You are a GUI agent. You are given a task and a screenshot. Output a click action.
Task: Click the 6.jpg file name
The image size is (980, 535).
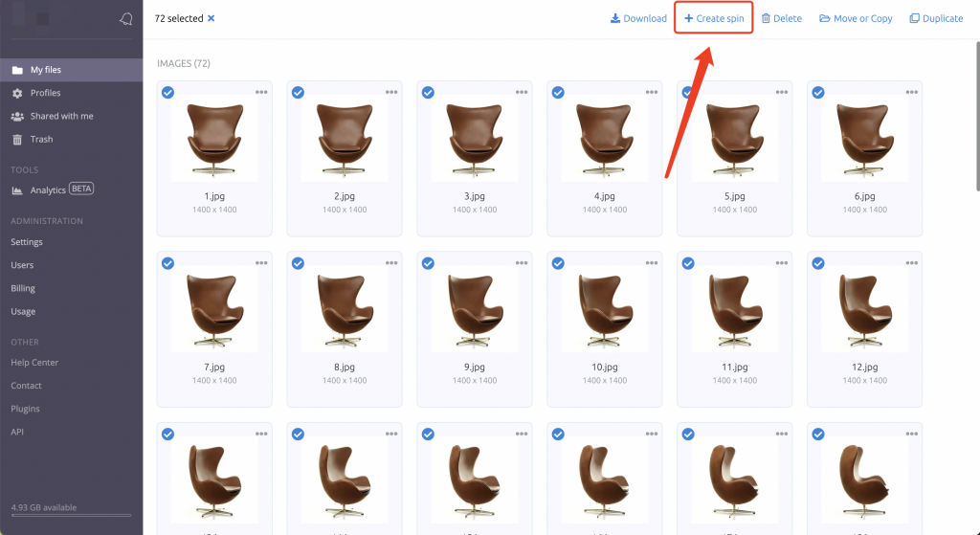pyautogui.click(x=864, y=196)
